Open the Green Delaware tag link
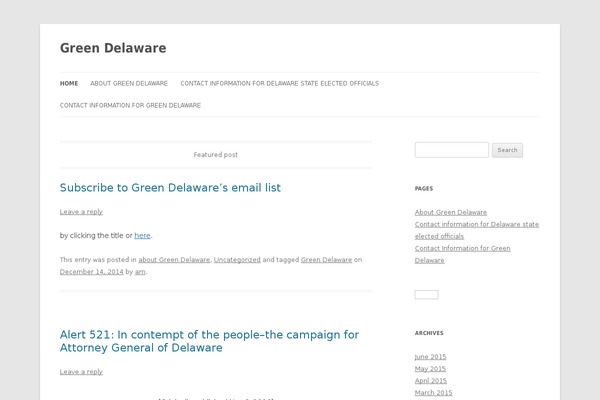 [x=326, y=260]
